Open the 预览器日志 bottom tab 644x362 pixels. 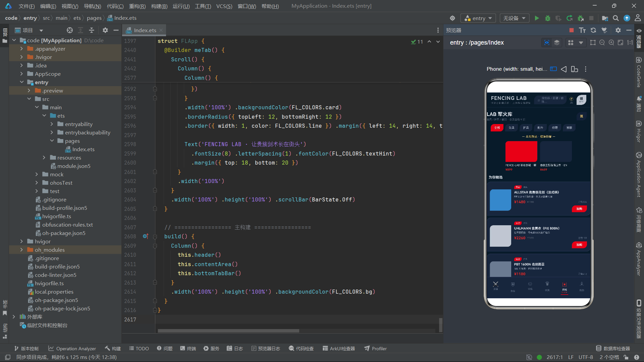pyautogui.click(x=265, y=349)
